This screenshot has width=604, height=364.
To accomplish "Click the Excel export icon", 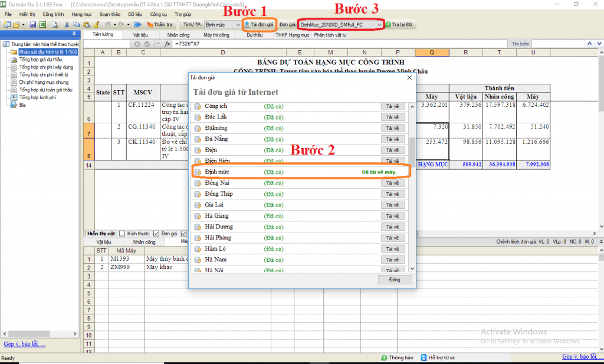I will pos(42,25).
